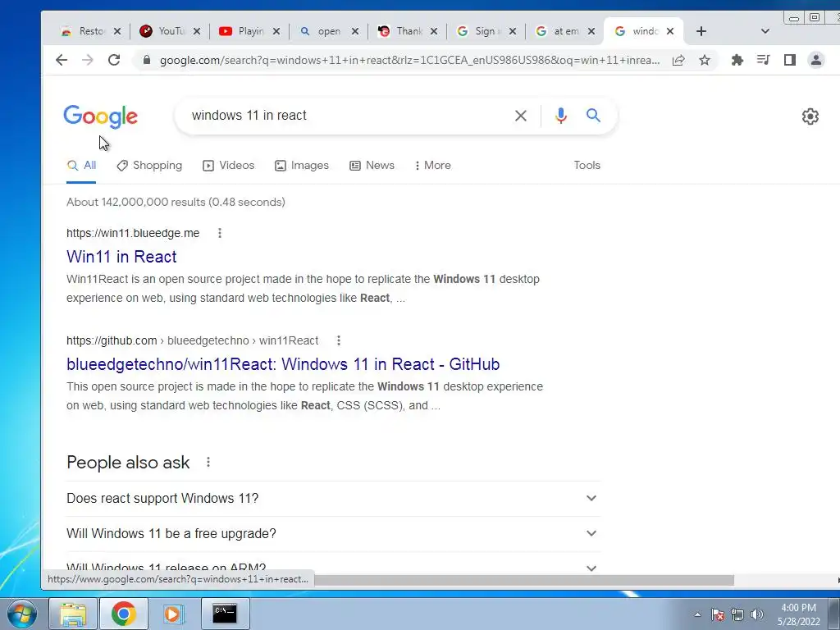Click 'About 142,000,000 results' text

(x=176, y=203)
